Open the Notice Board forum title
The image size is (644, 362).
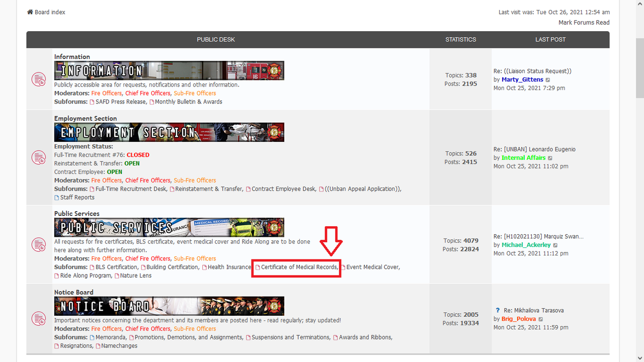click(x=74, y=292)
